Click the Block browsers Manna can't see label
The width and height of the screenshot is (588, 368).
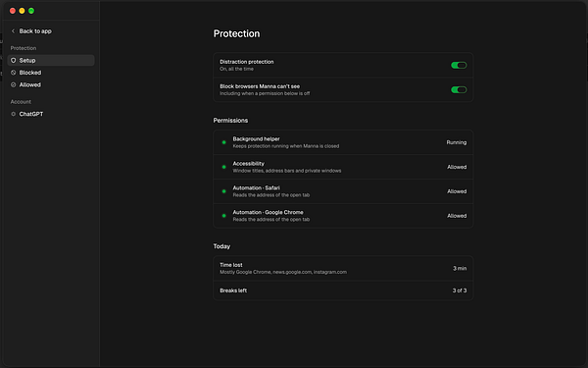pos(260,86)
